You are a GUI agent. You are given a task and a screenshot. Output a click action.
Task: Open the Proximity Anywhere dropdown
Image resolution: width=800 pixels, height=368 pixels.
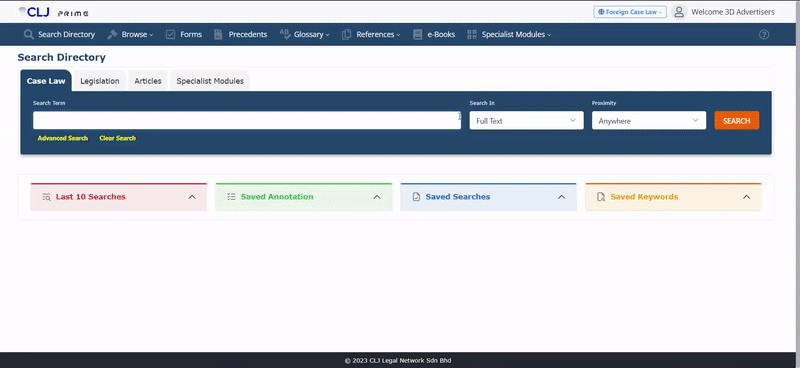coord(649,120)
